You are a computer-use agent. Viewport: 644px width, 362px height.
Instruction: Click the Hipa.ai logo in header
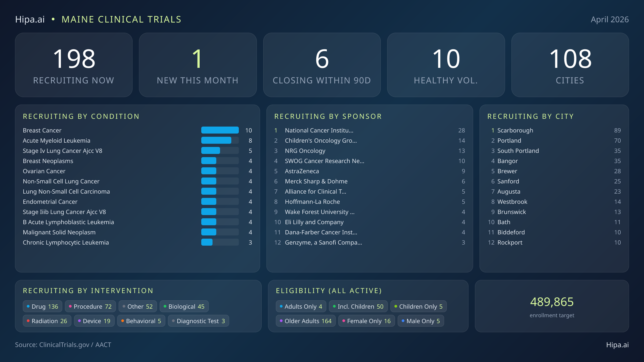coord(30,19)
